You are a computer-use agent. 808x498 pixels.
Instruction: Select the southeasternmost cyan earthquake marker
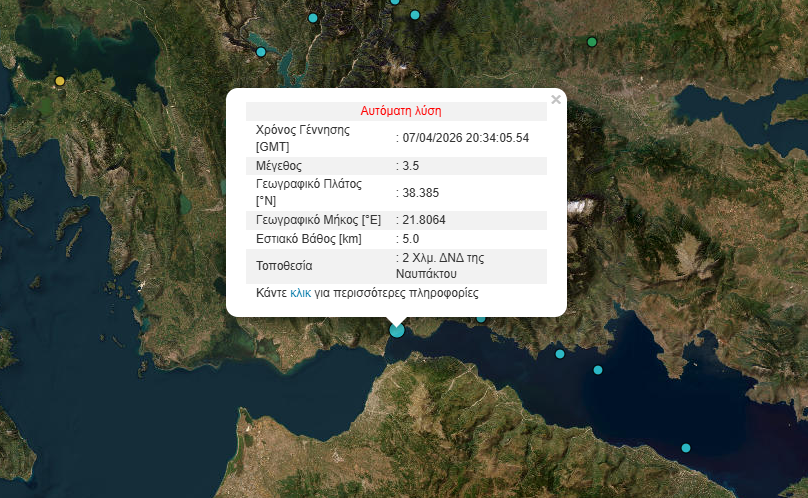(x=686, y=448)
